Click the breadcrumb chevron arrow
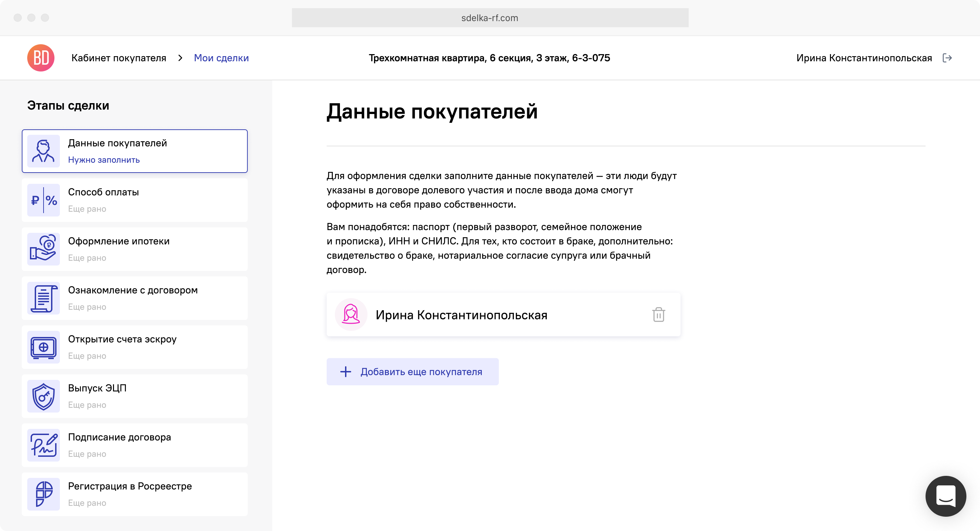Image resolution: width=980 pixels, height=531 pixels. (180, 58)
